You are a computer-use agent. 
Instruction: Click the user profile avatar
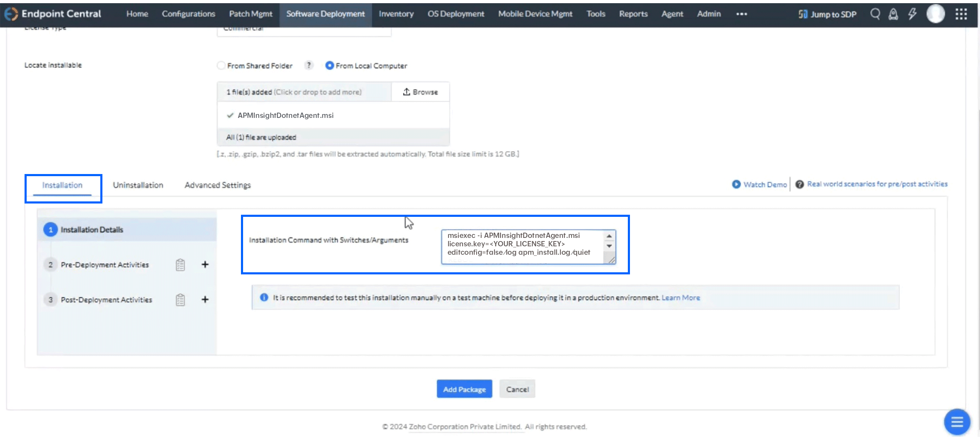coord(935,14)
